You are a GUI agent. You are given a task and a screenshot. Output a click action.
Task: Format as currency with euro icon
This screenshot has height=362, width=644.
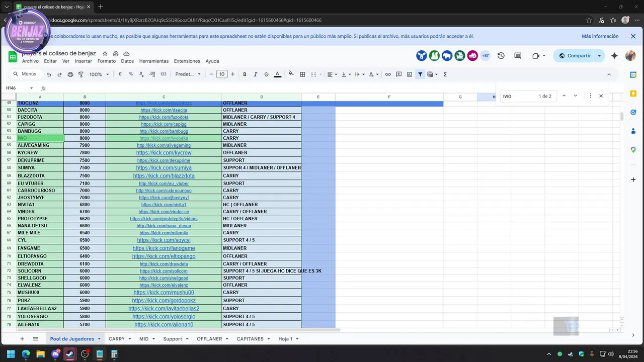120,74
